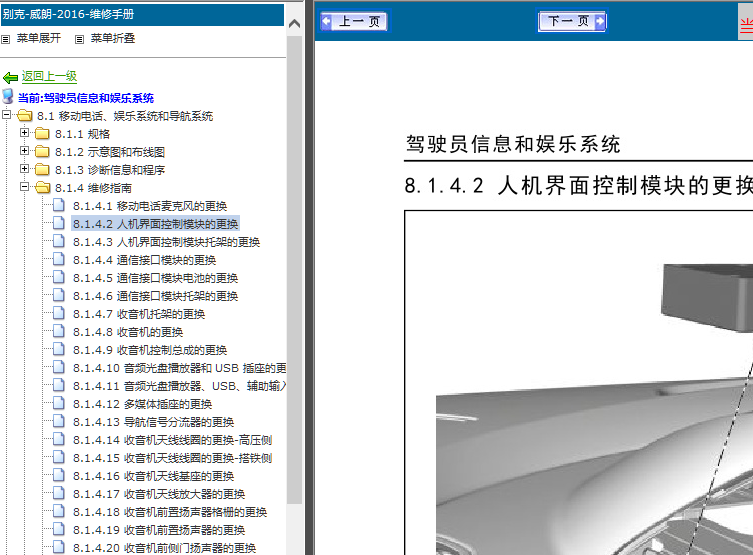Screen dimensions: 753x555
Task: Click the page icon of 8.1.4.20
Action: [x=59, y=547]
